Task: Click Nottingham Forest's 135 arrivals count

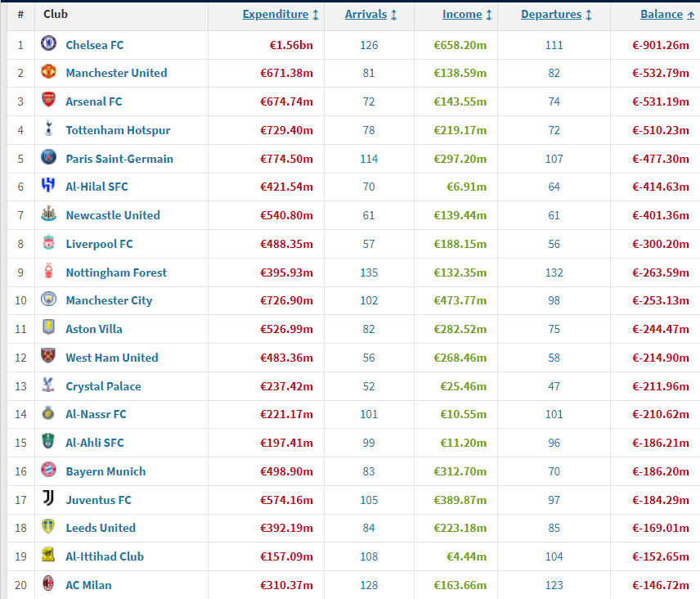Action: [x=369, y=272]
